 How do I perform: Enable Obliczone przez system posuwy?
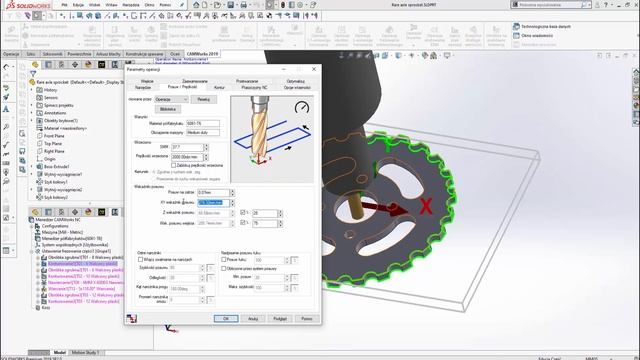(x=224, y=269)
